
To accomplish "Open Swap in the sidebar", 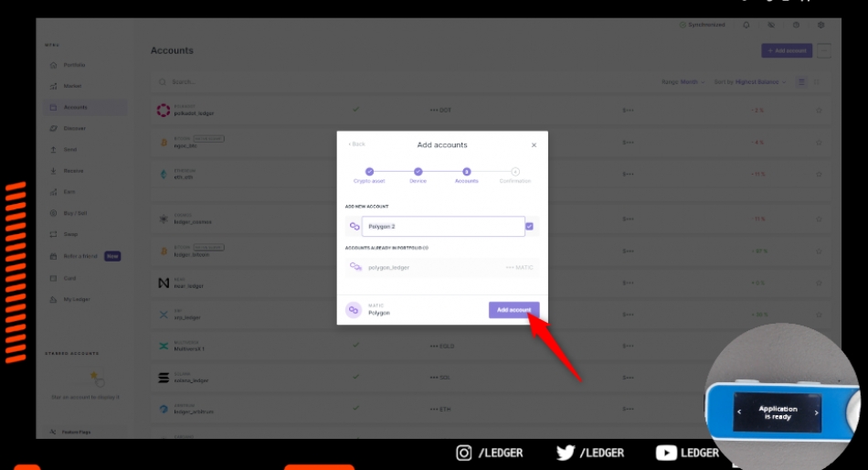I will (x=70, y=234).
